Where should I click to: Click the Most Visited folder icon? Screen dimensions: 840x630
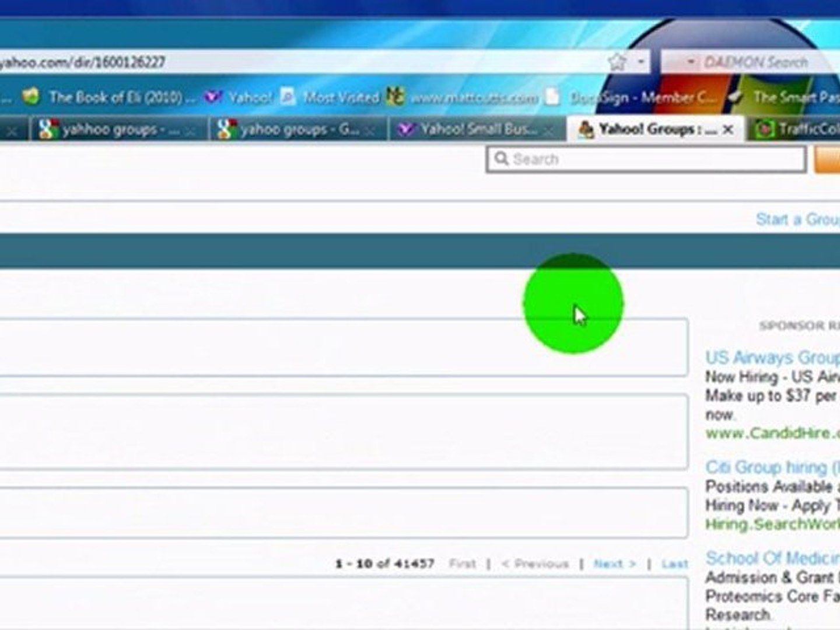(x=288, y=96)
